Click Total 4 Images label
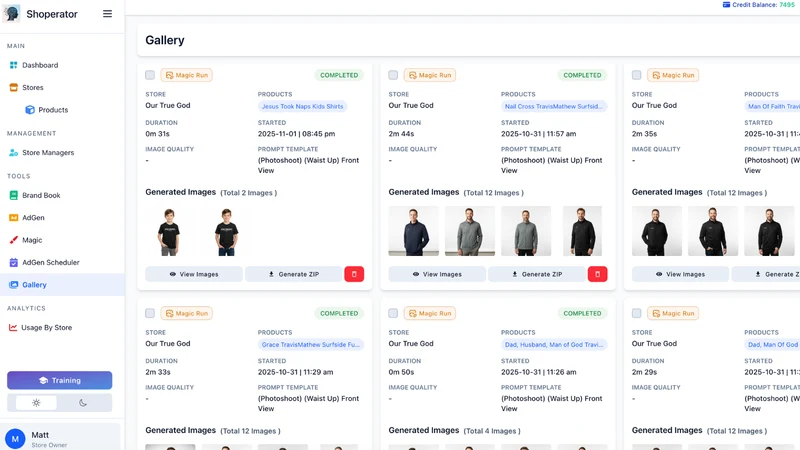800x450 pixels. pyautogui.click(x=492, y=431)
